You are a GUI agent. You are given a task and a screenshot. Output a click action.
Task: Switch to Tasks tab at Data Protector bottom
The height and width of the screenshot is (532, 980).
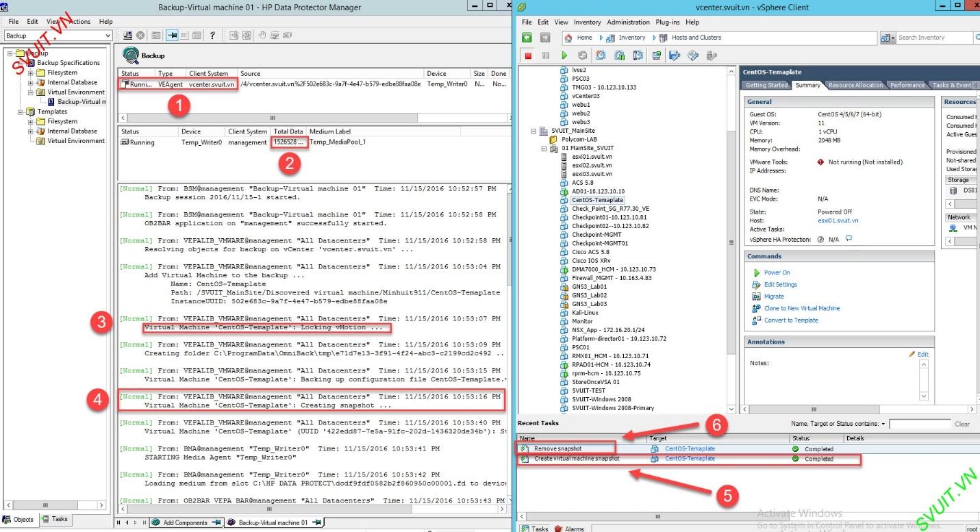click(x=54, y=519)
